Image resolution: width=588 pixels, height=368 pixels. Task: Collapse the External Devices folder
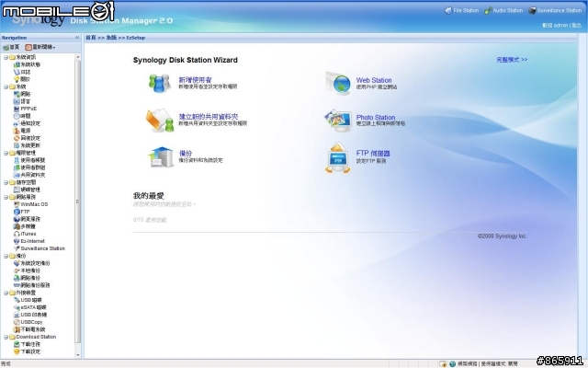(6, 293)
